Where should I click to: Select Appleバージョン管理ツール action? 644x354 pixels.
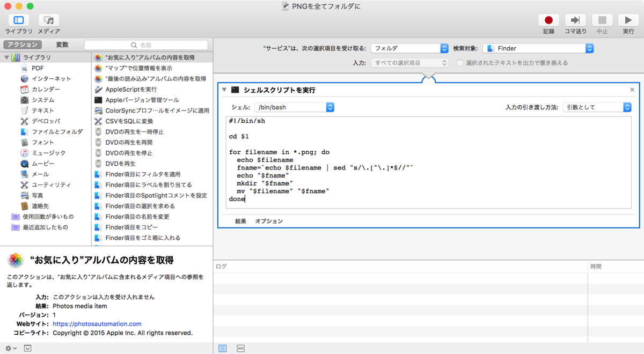click(152, 100)
